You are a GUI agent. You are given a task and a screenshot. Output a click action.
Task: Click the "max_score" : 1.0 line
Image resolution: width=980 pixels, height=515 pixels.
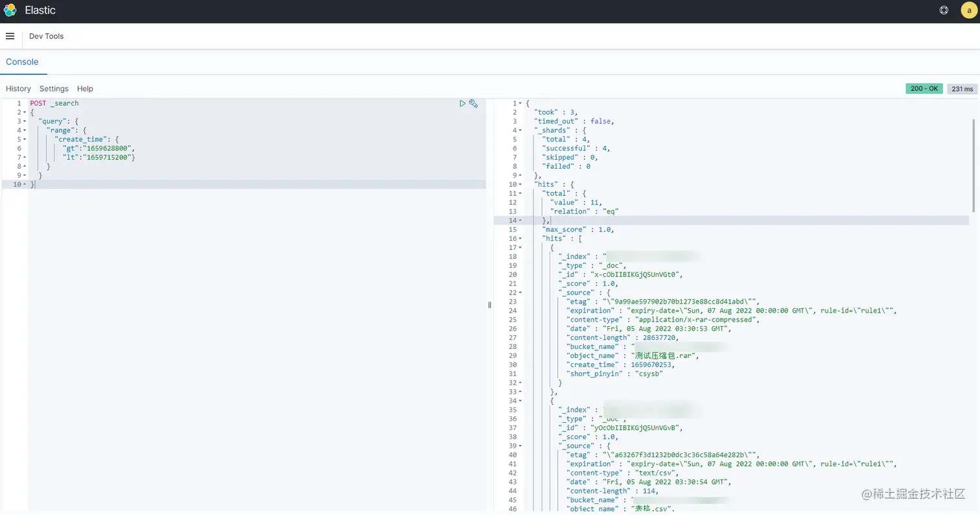[578, 230]
